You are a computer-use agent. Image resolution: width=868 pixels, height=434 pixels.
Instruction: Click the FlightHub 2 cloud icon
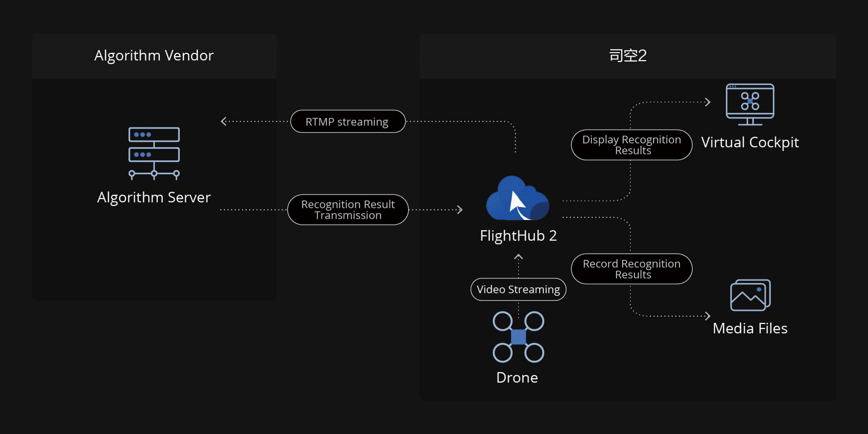518,199
